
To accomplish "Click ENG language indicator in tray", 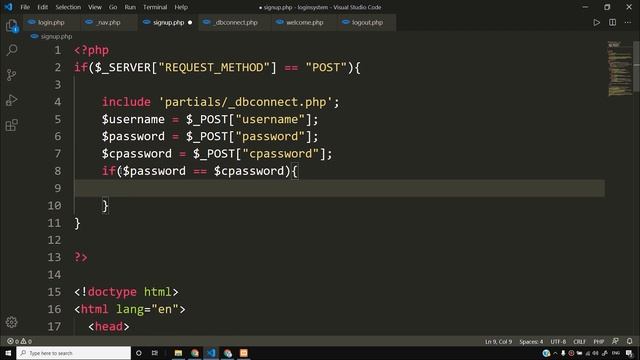I will click(616, 353).
